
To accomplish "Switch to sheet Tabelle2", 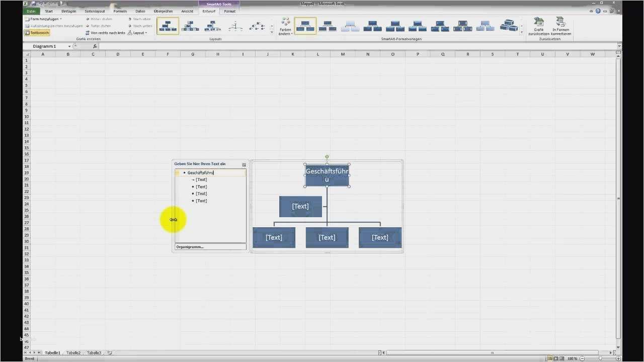I will [73, 353].
